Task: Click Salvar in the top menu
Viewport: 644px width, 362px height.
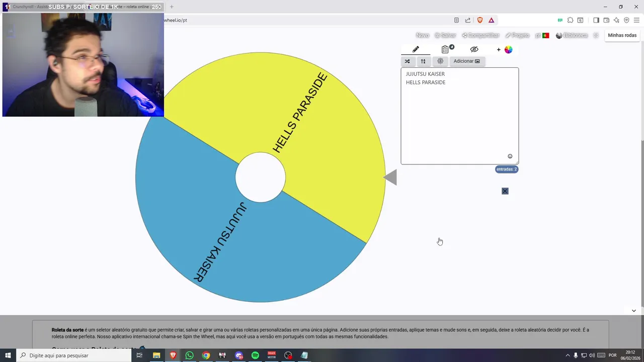Action: pyautogui.click(x=445, y=35)
